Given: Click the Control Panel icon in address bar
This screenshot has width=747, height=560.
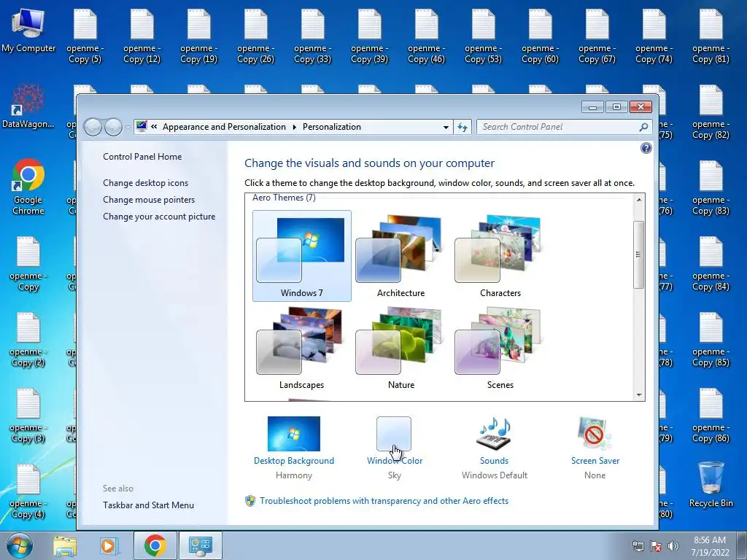Looking at the screenshot, I should 142,126.
